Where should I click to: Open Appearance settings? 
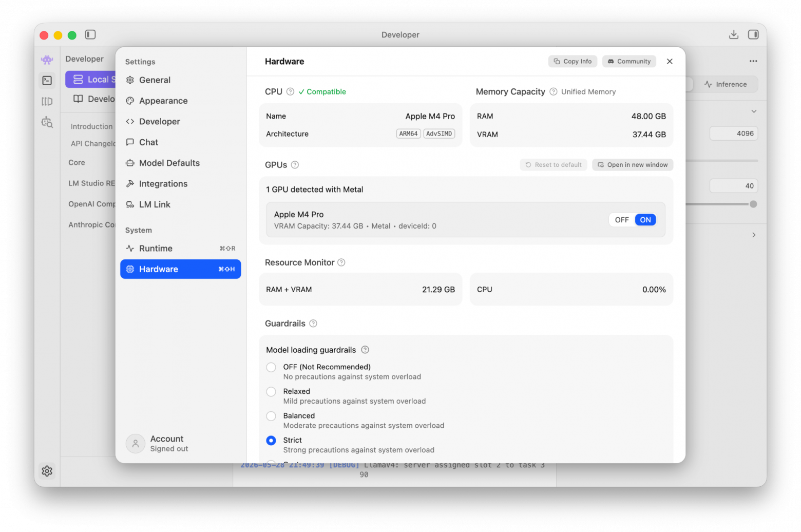180,101
